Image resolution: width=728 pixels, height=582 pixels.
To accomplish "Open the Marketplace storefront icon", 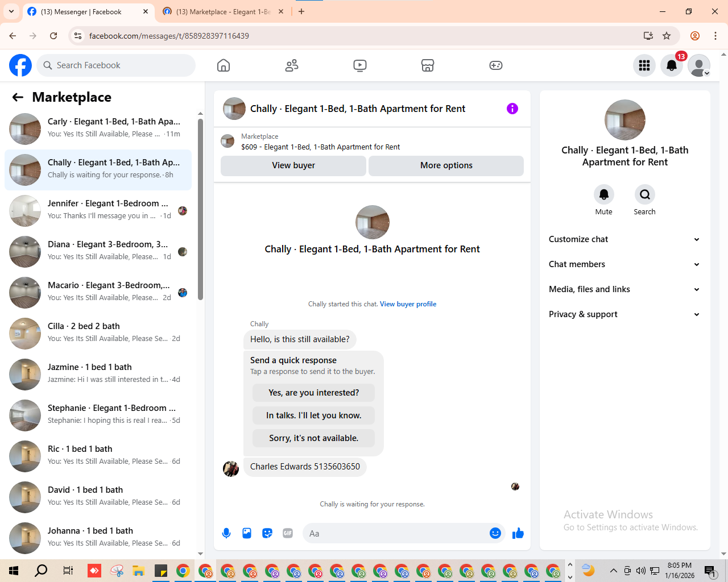I will coord(428,65).
